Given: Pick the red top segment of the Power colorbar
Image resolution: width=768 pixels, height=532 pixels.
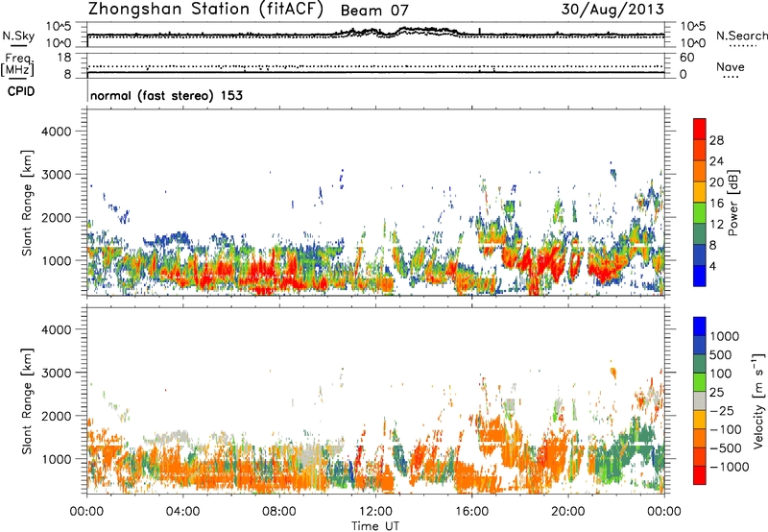Looking at the screenshot, I should [x=700, y=129].
